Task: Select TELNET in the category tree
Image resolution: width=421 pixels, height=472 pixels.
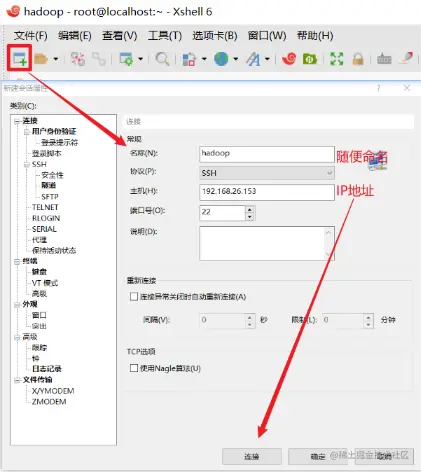Action: (45, 207)
